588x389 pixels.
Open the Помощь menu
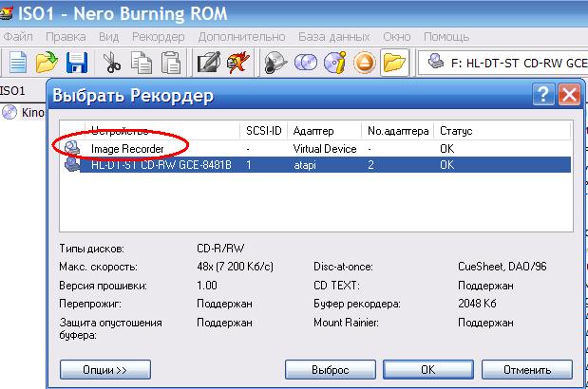click(x=446, y=37)
